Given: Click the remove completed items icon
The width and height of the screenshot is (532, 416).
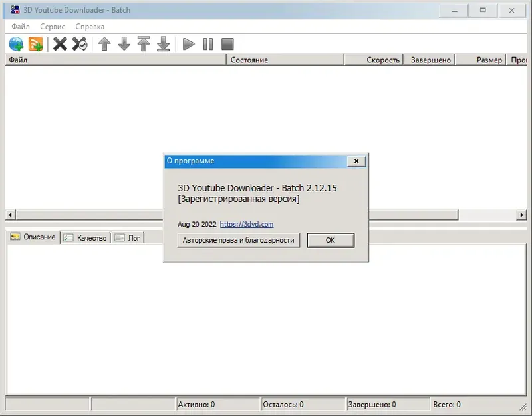Looking at the screenshot, I should coord(80,44).
